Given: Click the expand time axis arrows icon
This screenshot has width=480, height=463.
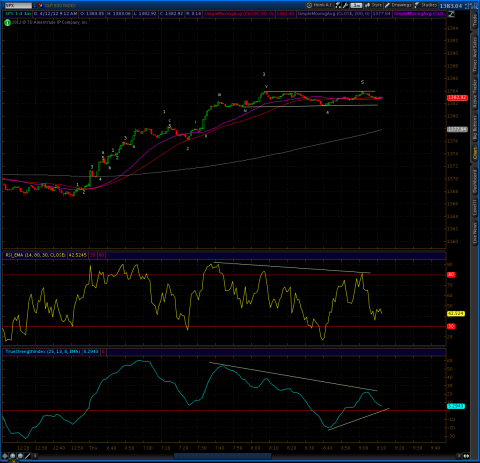Looking at the screenshot, I should pos(466,456).
